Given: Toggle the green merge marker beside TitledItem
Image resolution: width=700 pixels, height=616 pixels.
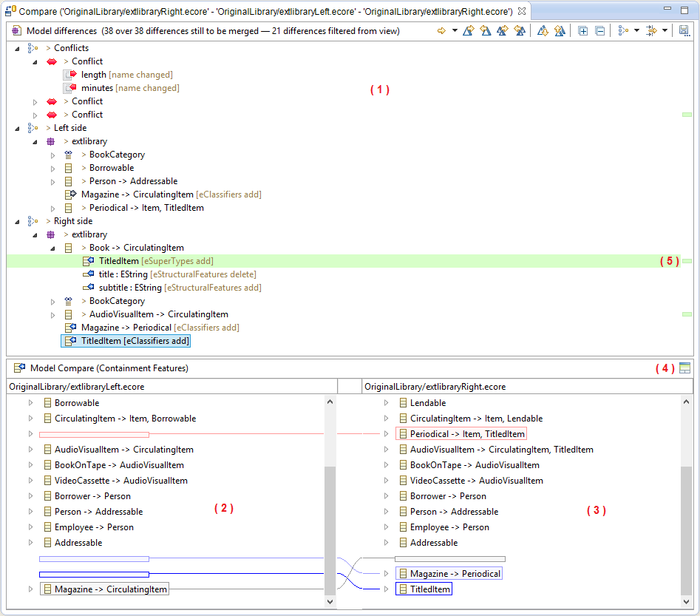Looking at the screenshot, I should click(687, 260).
